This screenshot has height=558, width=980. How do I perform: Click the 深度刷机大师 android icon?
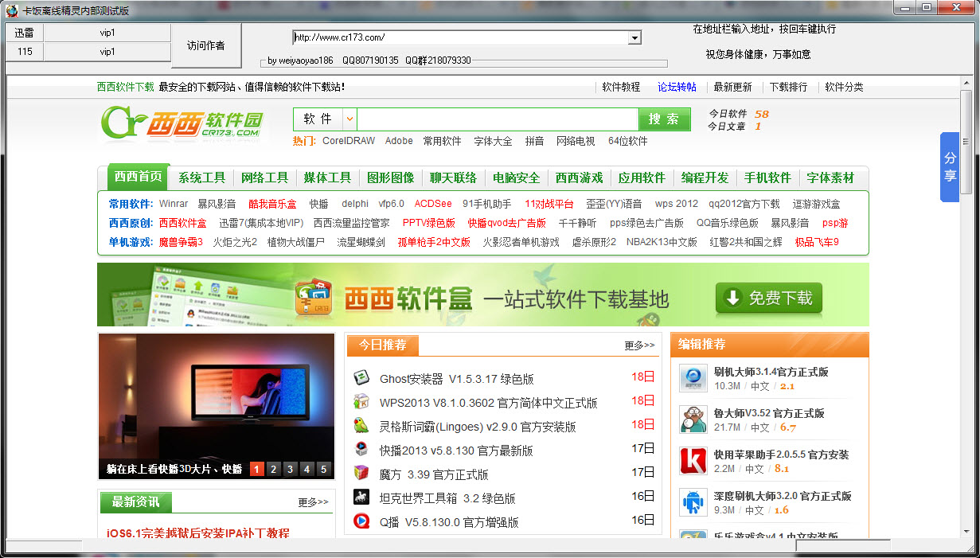[693, 502]
